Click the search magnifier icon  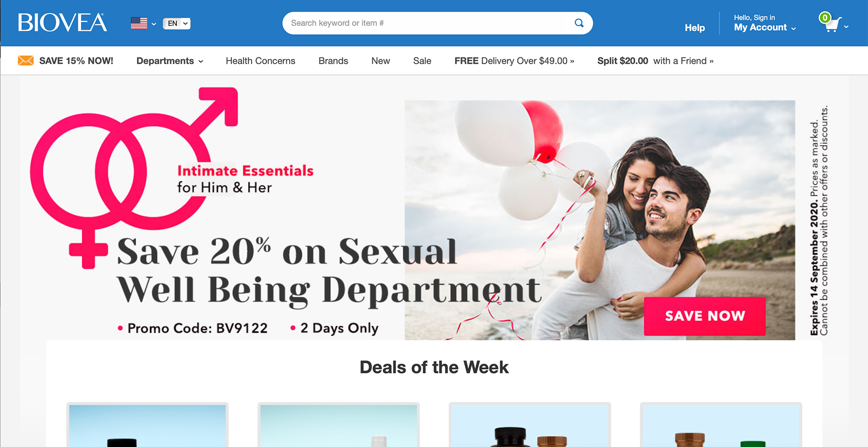579,23
